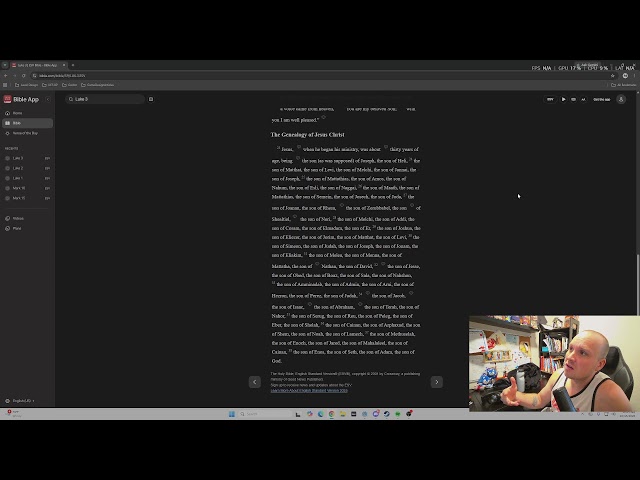
Task: Open the second bookmarks bar folder
Action: tap(50, 85)
